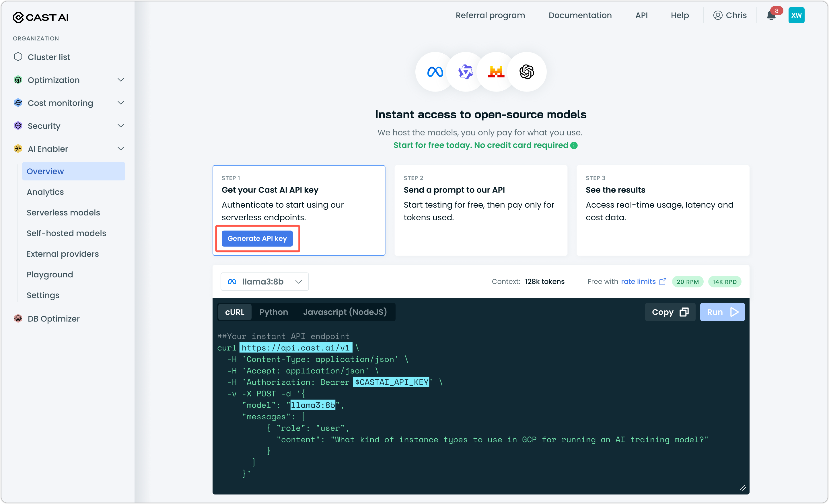Open the llama3:8b model dropdown
Image resolution: width=829 pixels, height=504 pixels.
[x=264, y=282]
